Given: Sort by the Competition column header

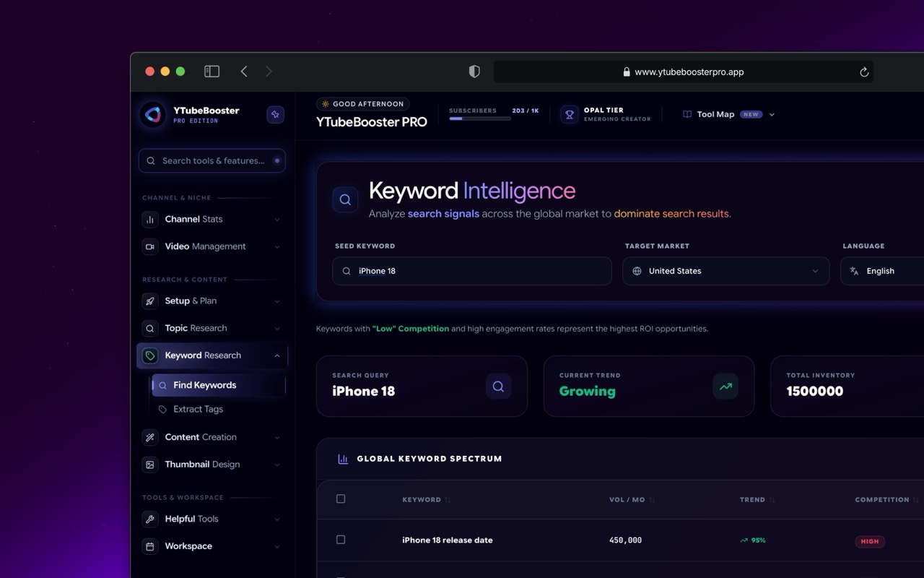Looking at the screenshot, I should click(x=888, y=500).
